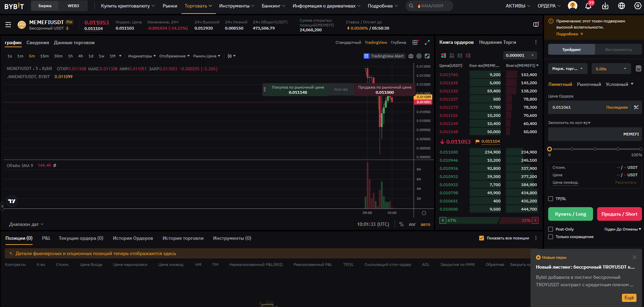
Task: Show only buy orders in order book
Action: pos(460,55)
